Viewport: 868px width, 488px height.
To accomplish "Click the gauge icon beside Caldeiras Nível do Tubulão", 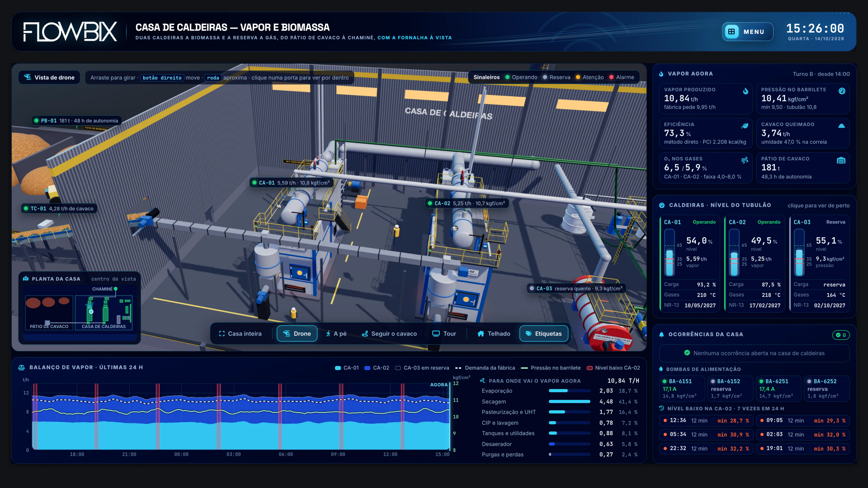I will (x=662, y=205).
